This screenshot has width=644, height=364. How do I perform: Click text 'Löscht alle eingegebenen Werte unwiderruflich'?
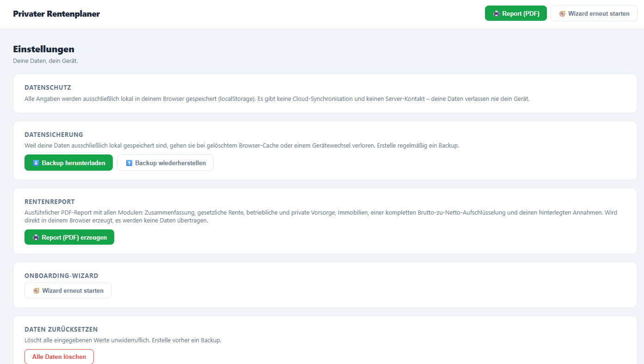tap(87, 340)
